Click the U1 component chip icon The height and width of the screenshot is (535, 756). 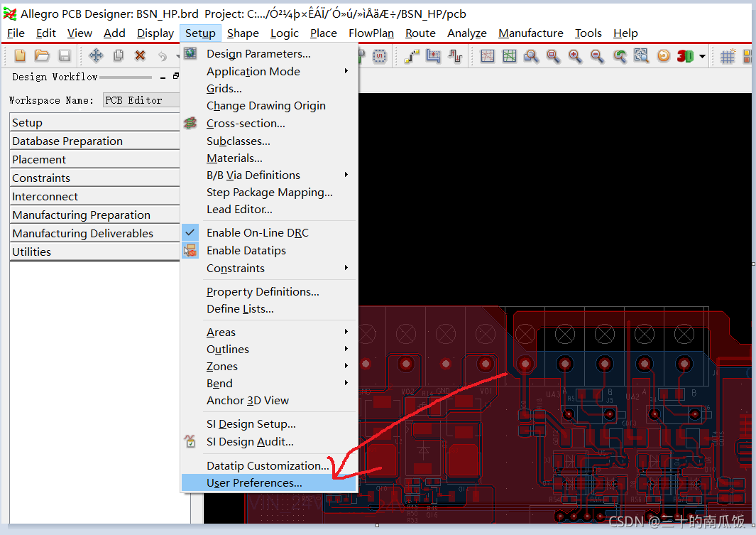click(x=380, y=56)
